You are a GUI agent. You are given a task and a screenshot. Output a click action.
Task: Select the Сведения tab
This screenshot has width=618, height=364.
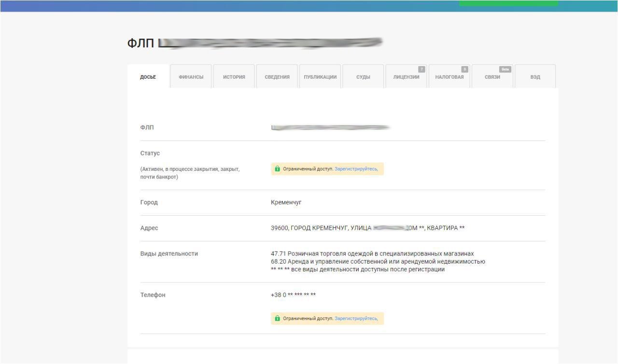pos(277,77)
